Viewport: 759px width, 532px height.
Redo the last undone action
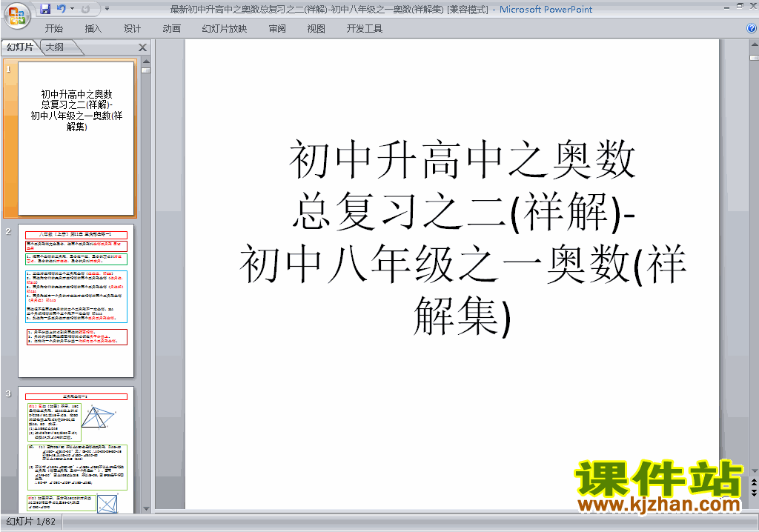click(x=86, y=9)
